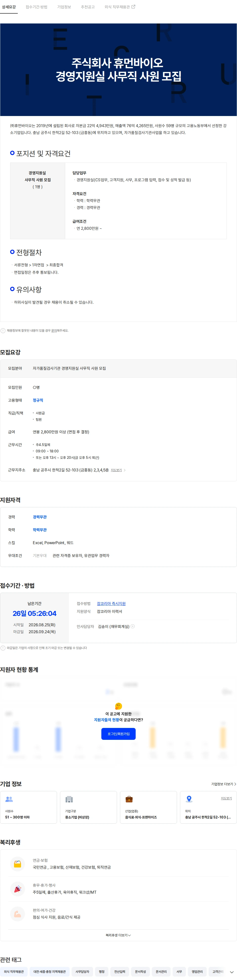Click the 휴무·휴가·행사 party icon
The height and width of the screenshot is (980, 237).
[18, 889]
